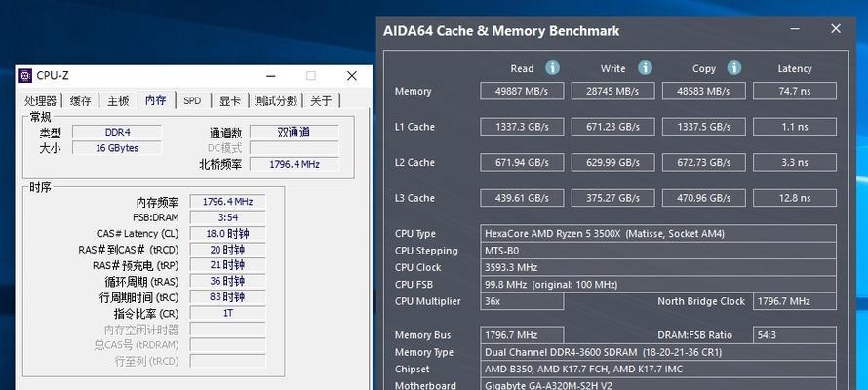Click the CPU-Z maximize button

311,76
